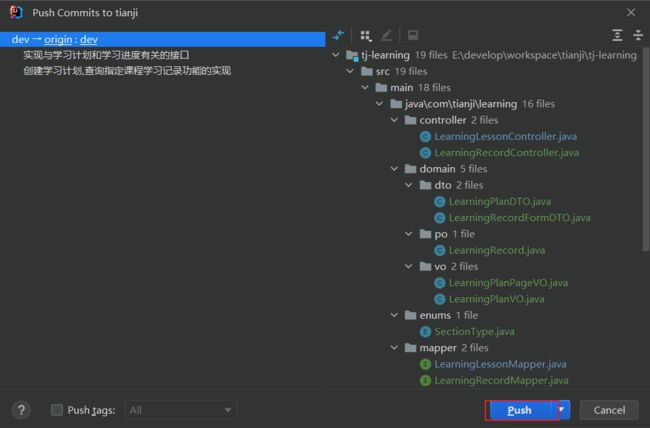This screenshot has height=428, width=650.
Task: Collapse the enums folder node
Action: click(394, 315)
